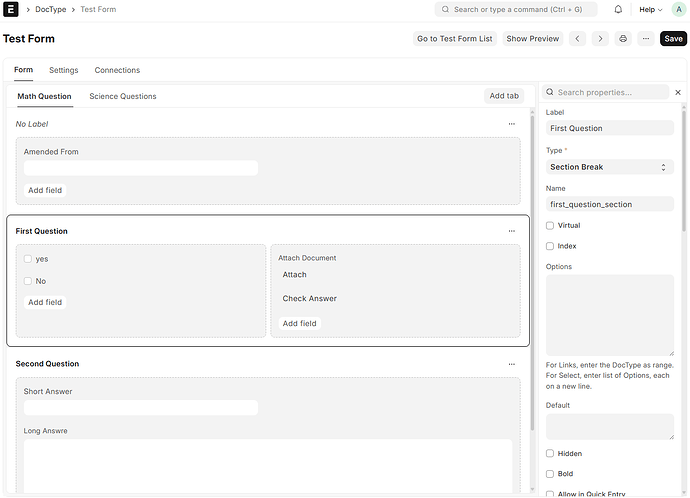Screen dimensions: 690x498
Task: Click the search properties magnifier icon
Action: tap(550, 92)
